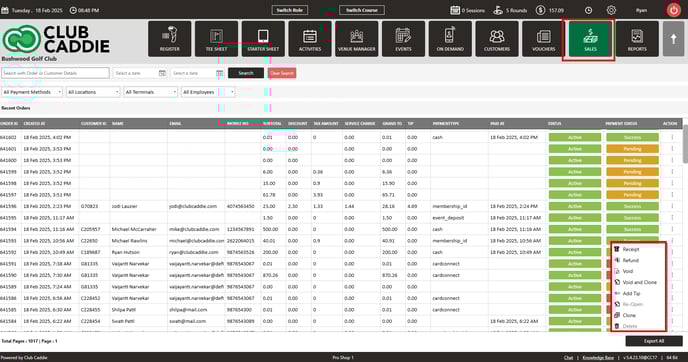
Task: Expand All Employees dropdown
Action: coord(208,92)
